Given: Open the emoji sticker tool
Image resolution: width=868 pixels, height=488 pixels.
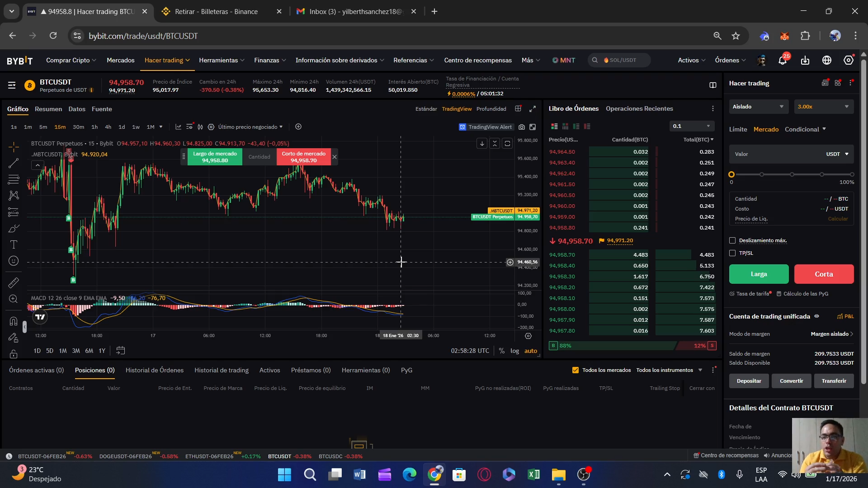Looking at the screenshot, I should click(14, 261).
